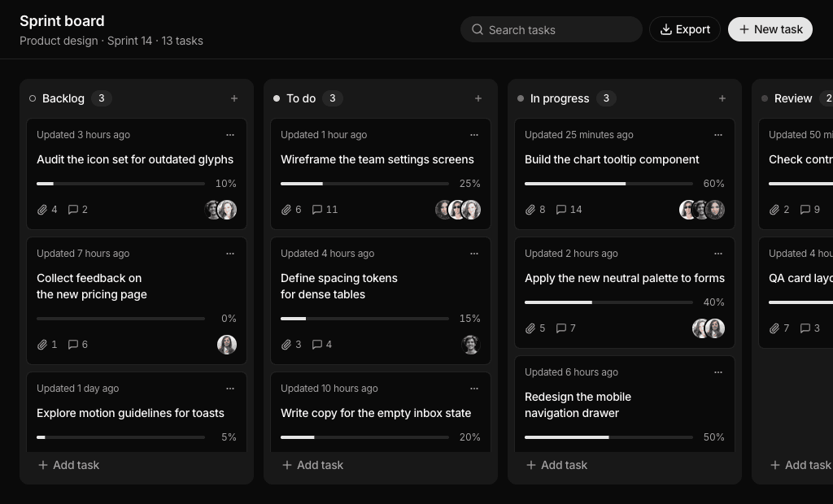Open more options on Wireframe team settings card
This screenshot has height=504, width=833.
474,135
